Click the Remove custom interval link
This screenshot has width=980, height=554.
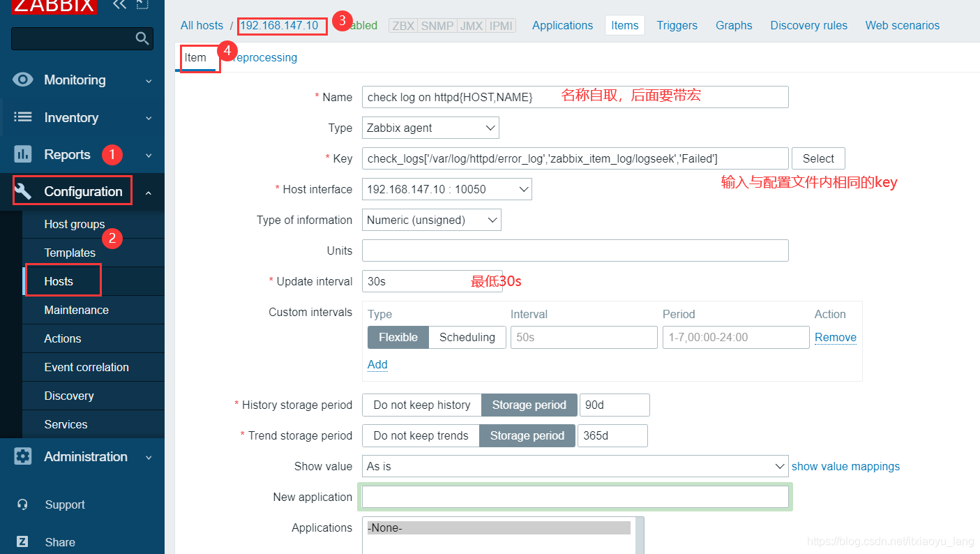[x=836, y=337]
